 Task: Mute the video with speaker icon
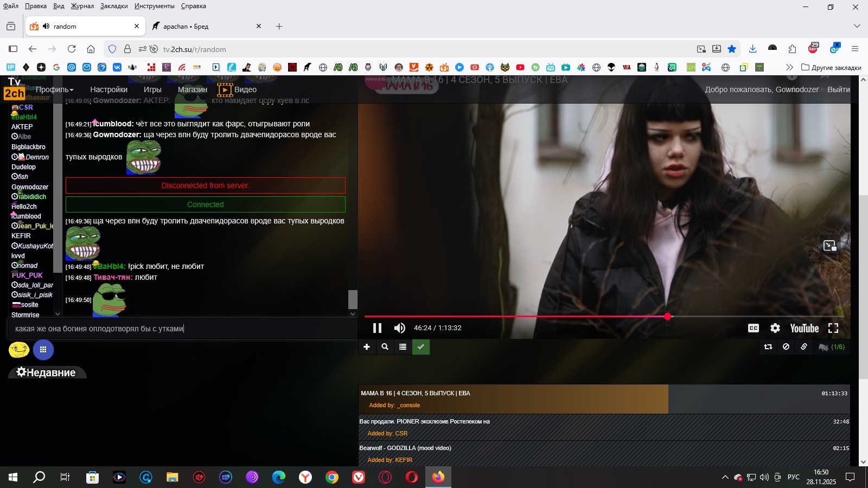tap(400, 328)
